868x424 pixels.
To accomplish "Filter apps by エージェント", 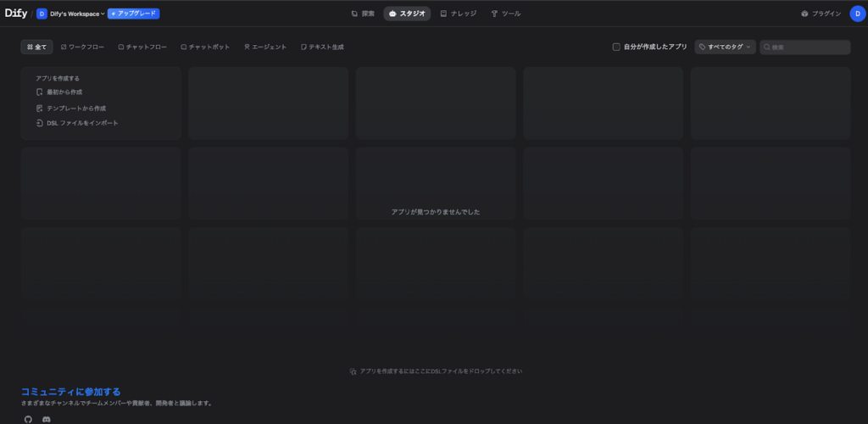I will click(x=265, y=47).
